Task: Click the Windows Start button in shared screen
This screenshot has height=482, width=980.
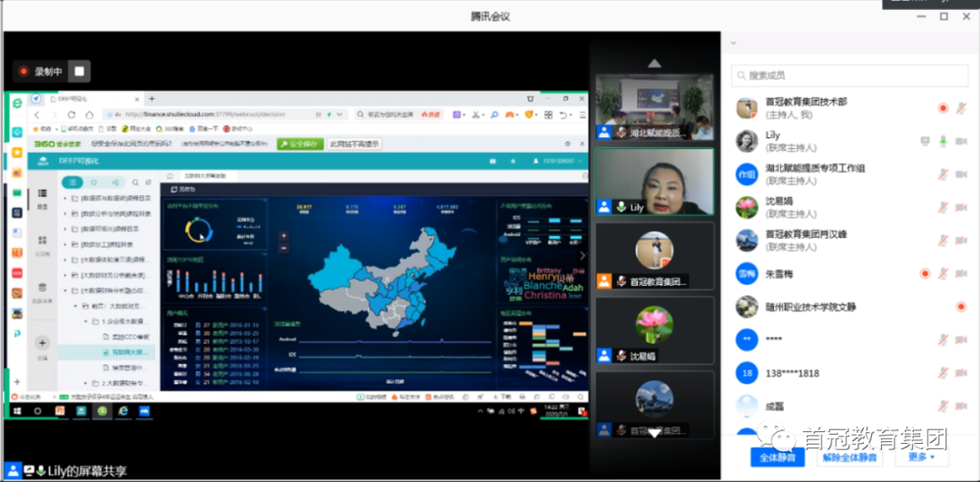Action: [x=17, y=410]
